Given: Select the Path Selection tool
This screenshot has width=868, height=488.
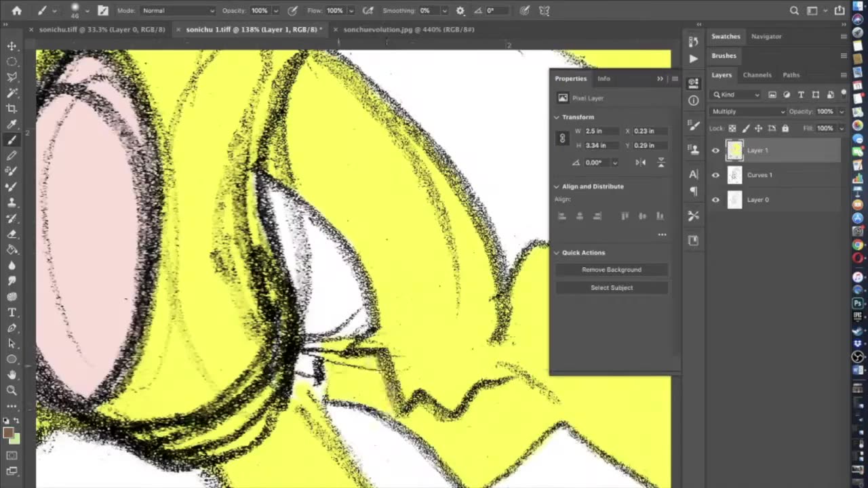Looking at the screenshot, I should (12, 343).
